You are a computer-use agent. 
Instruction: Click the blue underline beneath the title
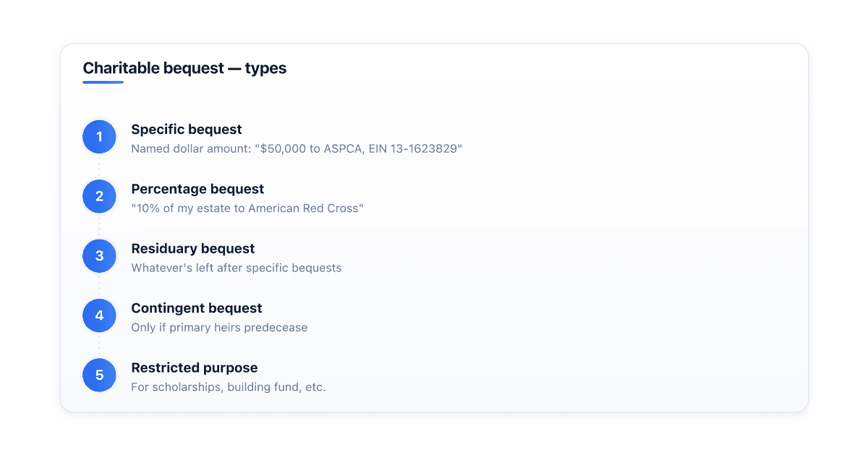(103, 82)
